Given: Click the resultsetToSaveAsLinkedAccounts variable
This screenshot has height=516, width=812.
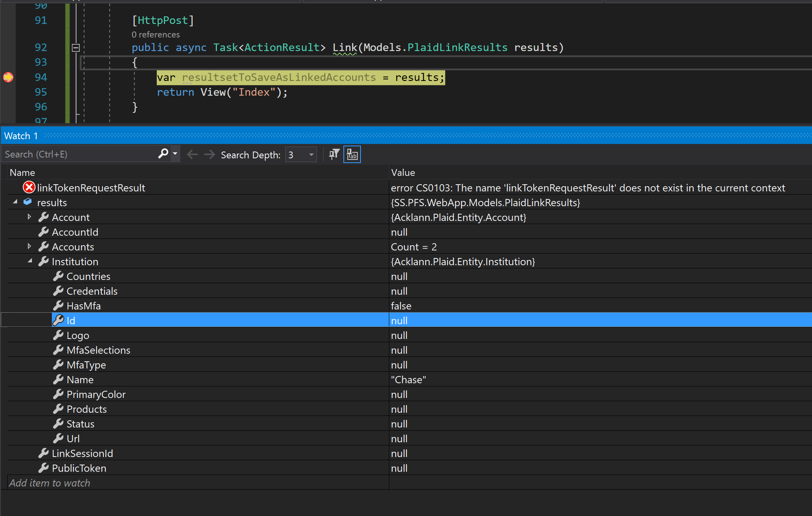Looking at the screenshot, I should coord(279,77).
